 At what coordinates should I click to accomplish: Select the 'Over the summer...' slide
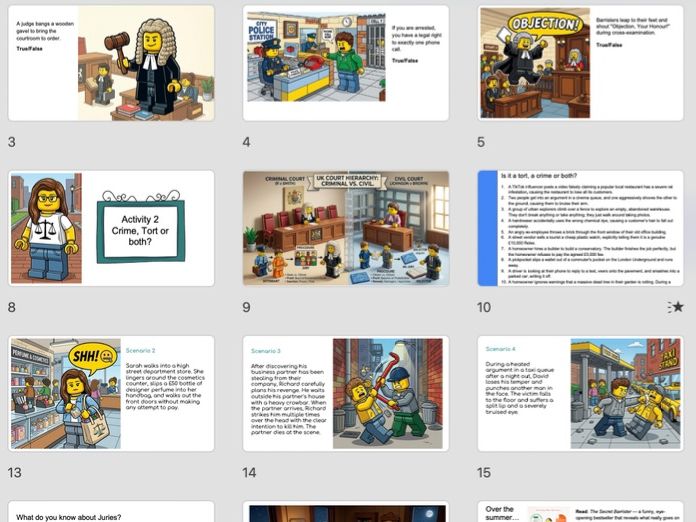pyautogui.click(x=581, y=511)
